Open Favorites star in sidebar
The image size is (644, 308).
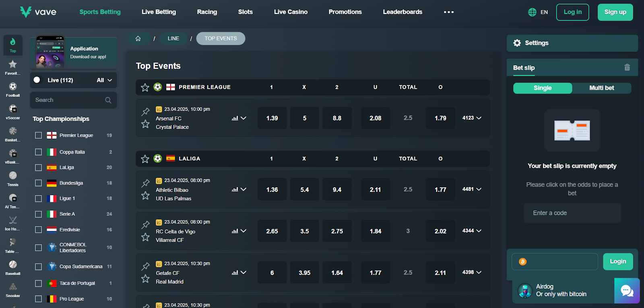[x=13, y=64]
